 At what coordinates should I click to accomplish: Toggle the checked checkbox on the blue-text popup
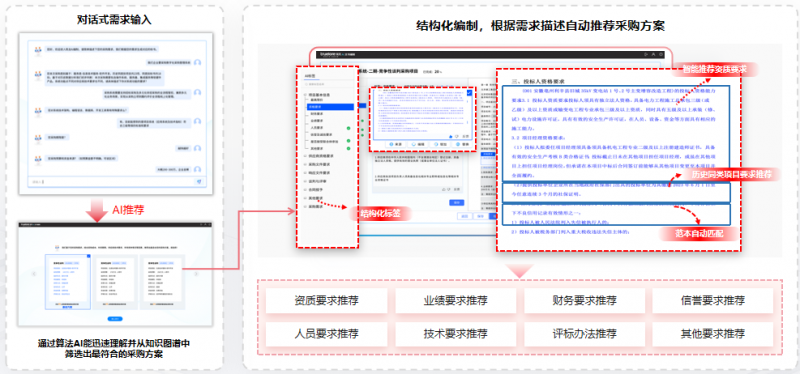pyautogui.click(x=469, y=93)
